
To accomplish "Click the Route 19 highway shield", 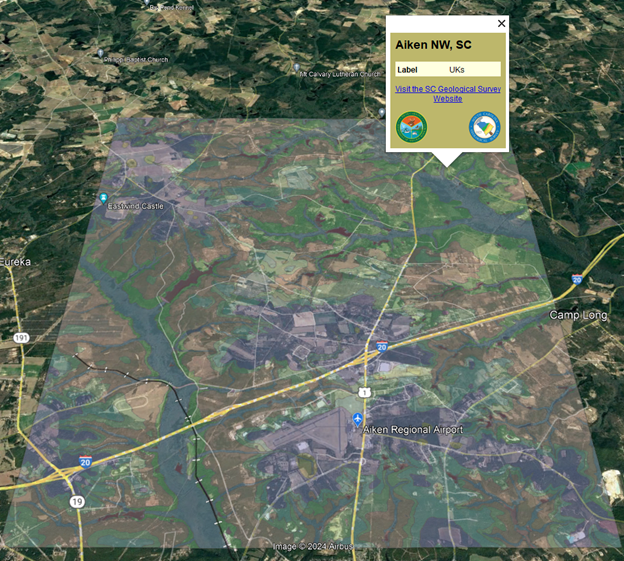I will pos(76,501).
